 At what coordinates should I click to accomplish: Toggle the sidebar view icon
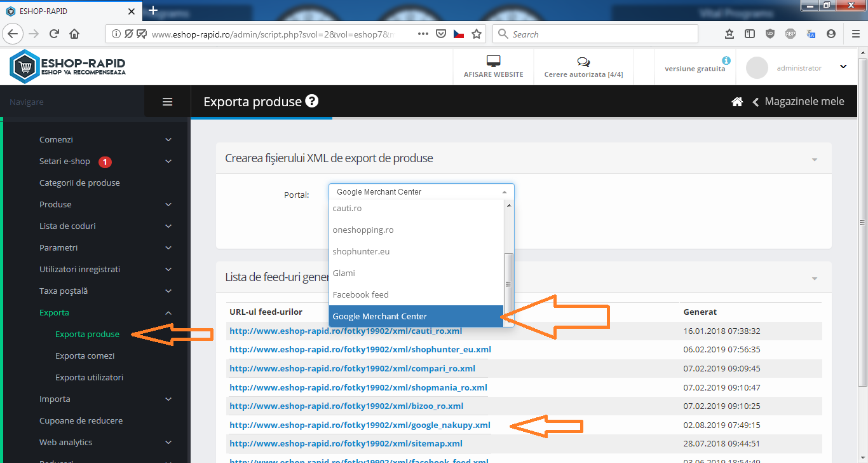pos(750,34)
